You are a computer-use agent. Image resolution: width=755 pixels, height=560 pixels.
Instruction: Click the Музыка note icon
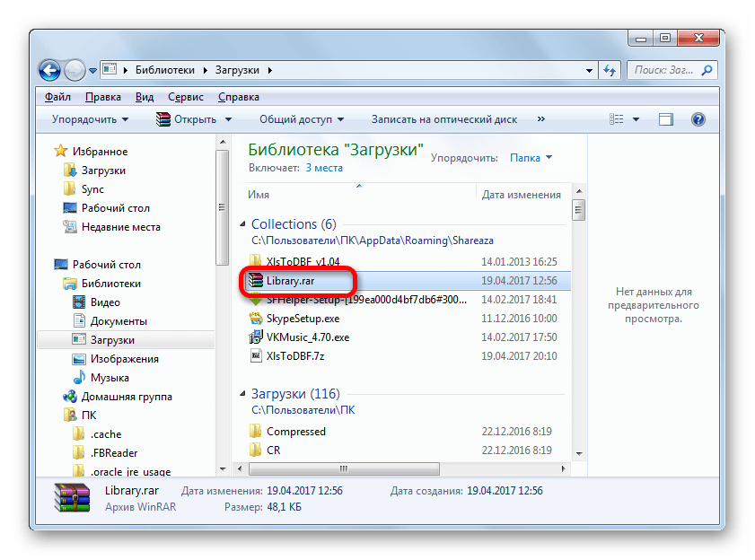79,378
